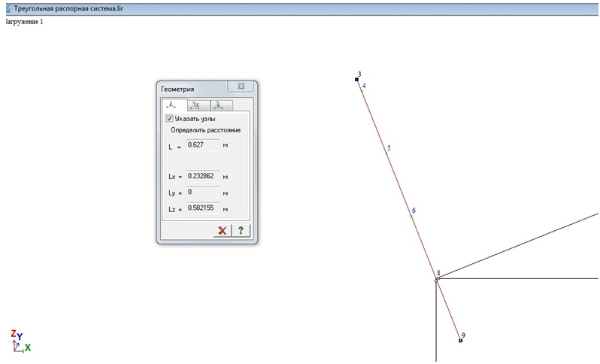Click the XYZ coordinate axes icon
600x364 pixels.
(x=20, y=341)
